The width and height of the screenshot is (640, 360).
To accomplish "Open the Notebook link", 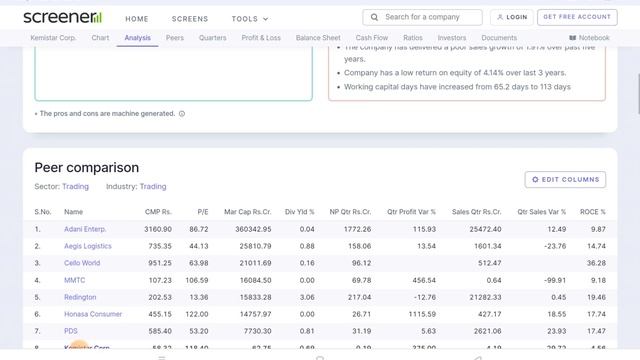I will (589, 38).
